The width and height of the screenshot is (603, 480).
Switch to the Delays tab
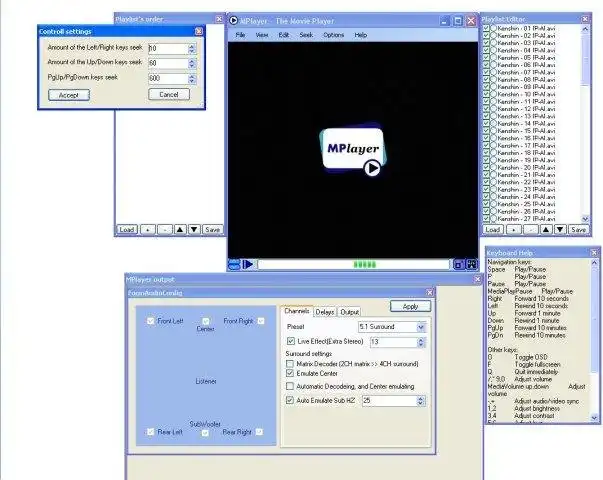tap(325, 312)
